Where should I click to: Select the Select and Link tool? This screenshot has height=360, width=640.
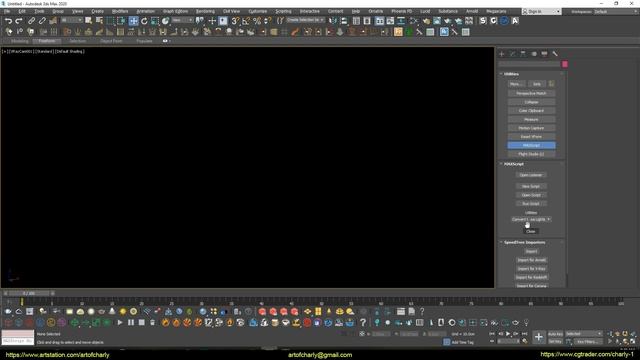(x=31, y=21)
